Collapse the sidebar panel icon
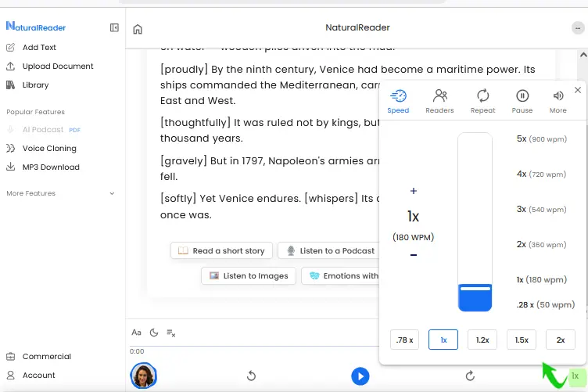 click(x=114, y=27)
